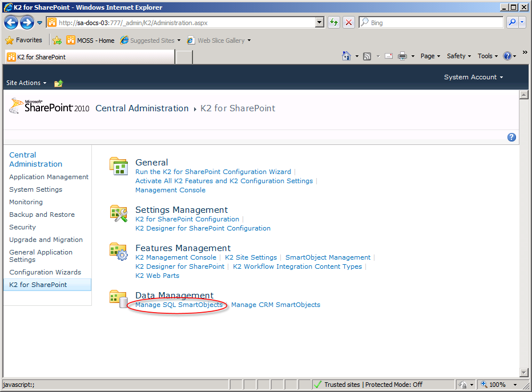Open Manage SQL SmartObjects link
This screenshot has width=532, height=392.
point(179,305)
